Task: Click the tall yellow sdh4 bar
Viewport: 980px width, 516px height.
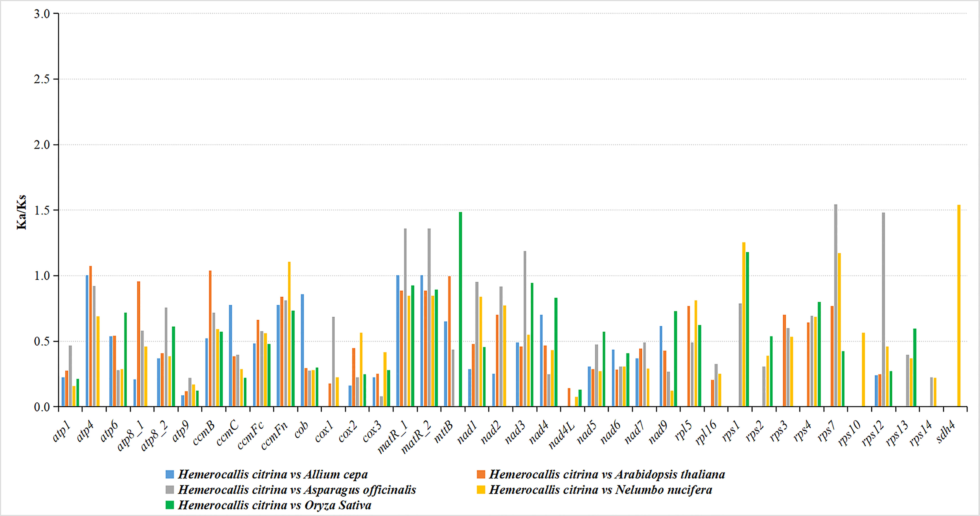Action: coord(959,306)
